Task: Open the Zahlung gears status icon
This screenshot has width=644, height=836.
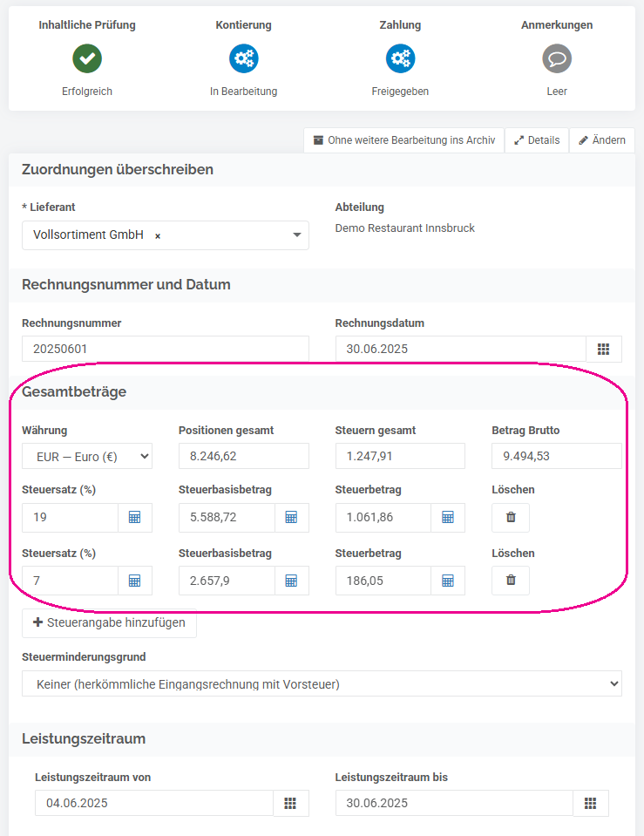Action: tap(400, 58)
